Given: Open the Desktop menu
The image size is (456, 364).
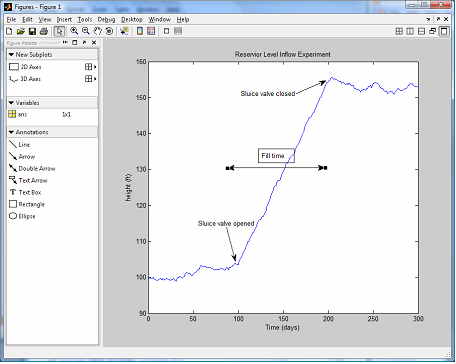Looking at the screenshot, I should click(132, 20).
